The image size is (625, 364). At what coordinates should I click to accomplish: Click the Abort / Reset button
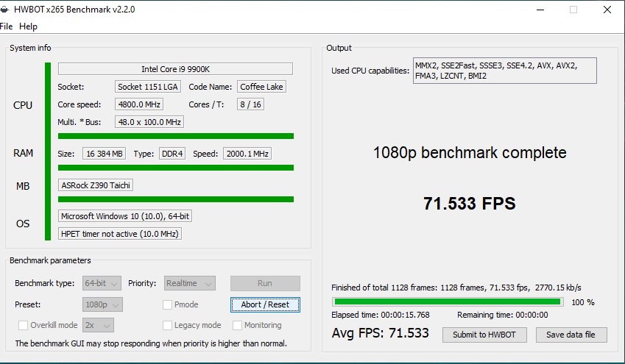click(x=265, y=304)
